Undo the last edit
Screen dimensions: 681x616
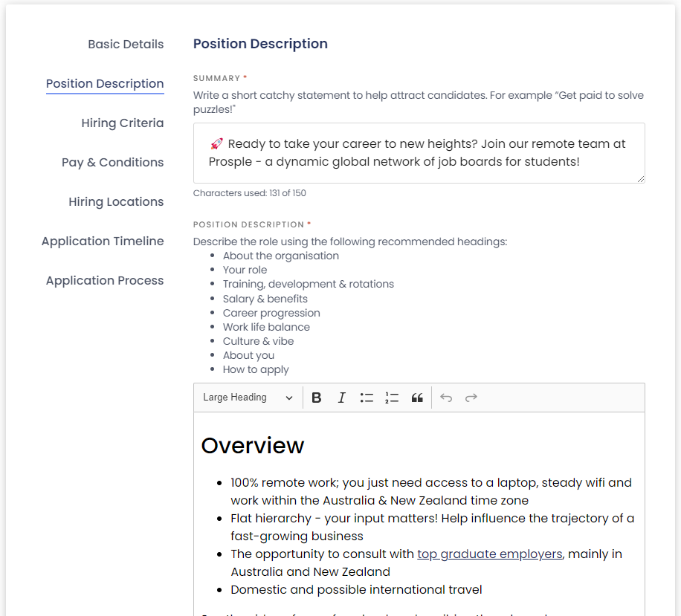(445, 398)
